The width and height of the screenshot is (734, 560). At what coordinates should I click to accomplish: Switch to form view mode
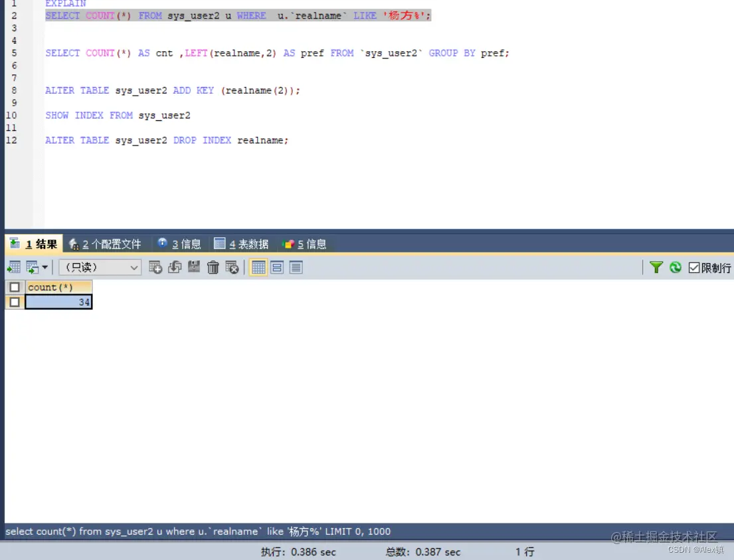point(277,267)
